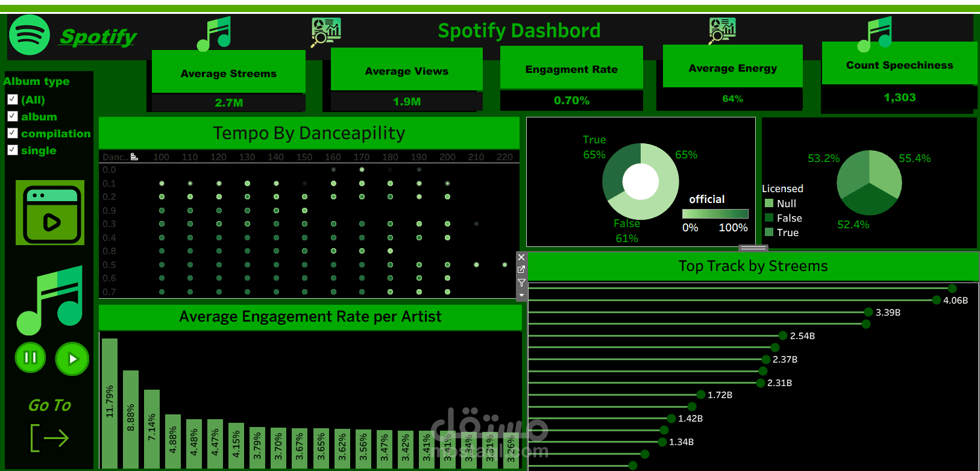Click the music note icon above Average Streems
Image resolution: width=980 pixels, height=471 pixels.
point(214,34)
